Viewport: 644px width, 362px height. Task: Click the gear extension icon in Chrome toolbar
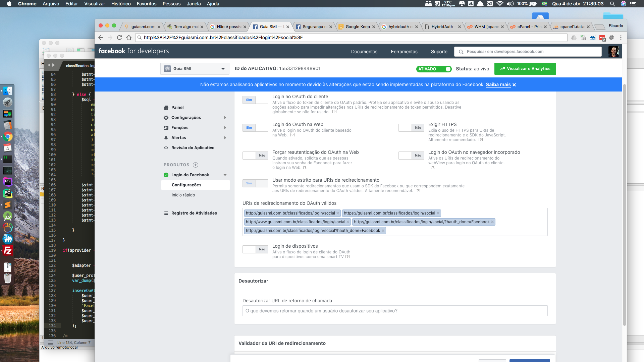point(611,38)
